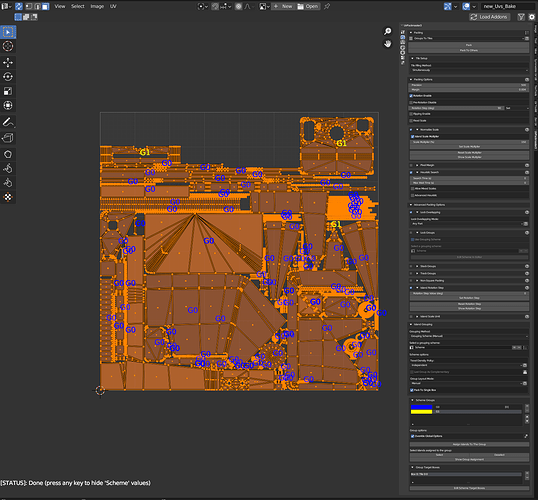Image resolution: width=538 pixels, height=500 pixels.
Task: Toggle the Pack To Single Box checkbox
Action: click(412, 390)
